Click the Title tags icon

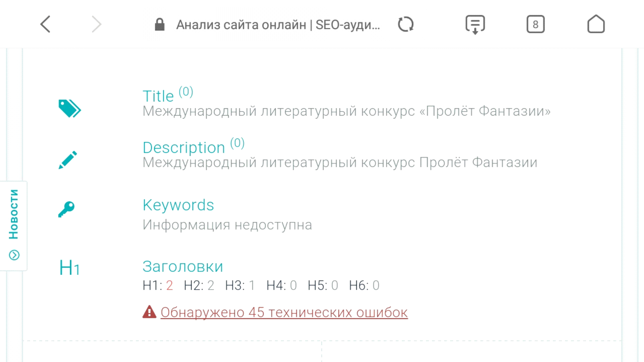coord(69,109)
